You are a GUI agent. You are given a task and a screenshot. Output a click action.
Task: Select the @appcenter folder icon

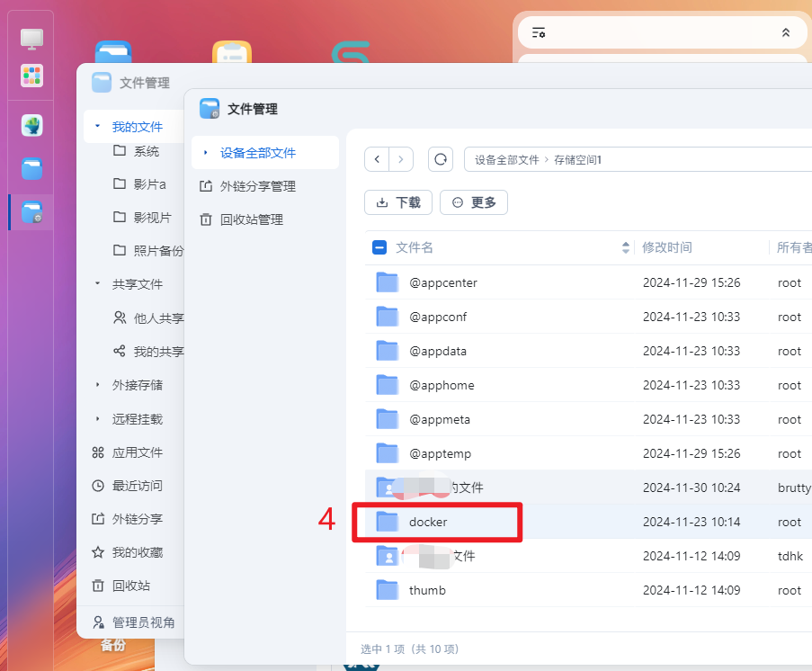pyautogui.click(x=387, y=282)
